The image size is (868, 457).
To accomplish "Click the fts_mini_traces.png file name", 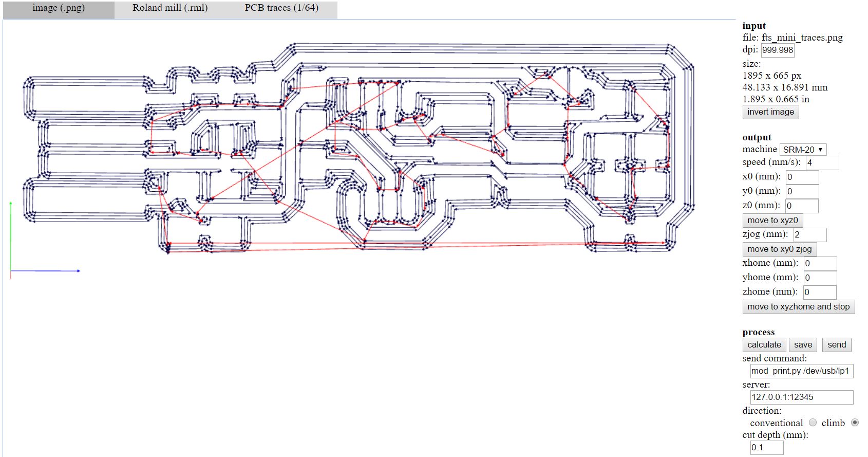I will (802, 38).
